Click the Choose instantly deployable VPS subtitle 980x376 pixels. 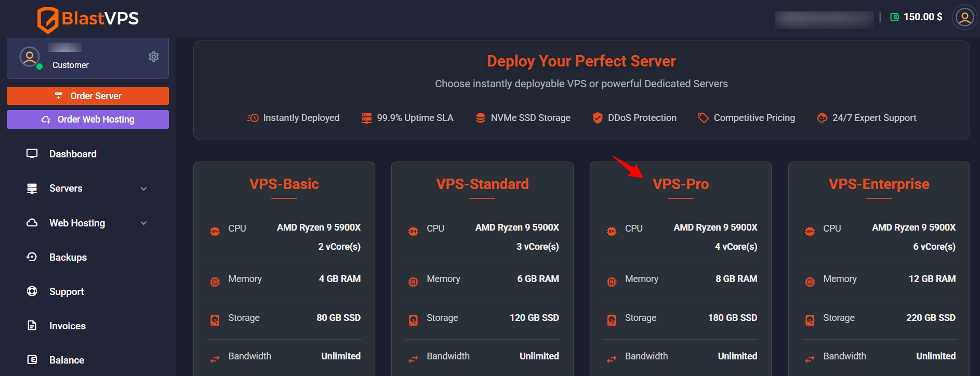(x=581, y=84)
